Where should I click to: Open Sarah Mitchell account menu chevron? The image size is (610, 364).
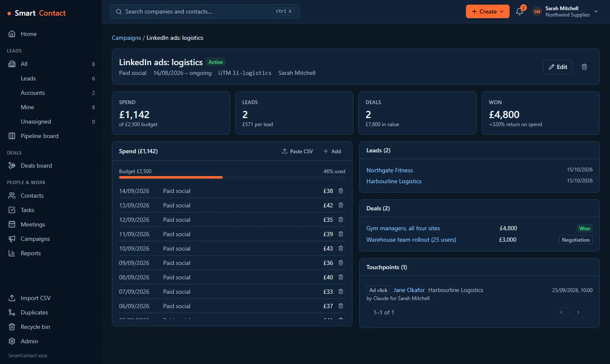pos(596,11)
